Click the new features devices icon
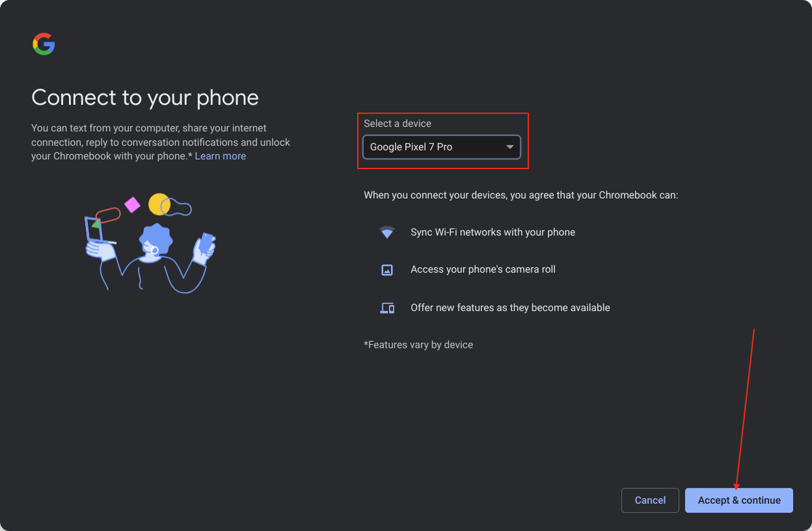 coord(387,307)
